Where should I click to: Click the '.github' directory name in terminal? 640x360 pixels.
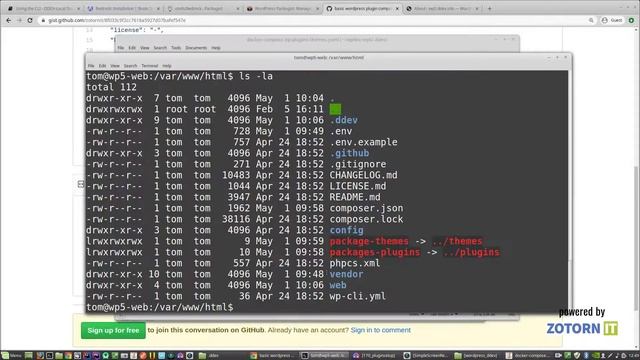coord(349,153)
